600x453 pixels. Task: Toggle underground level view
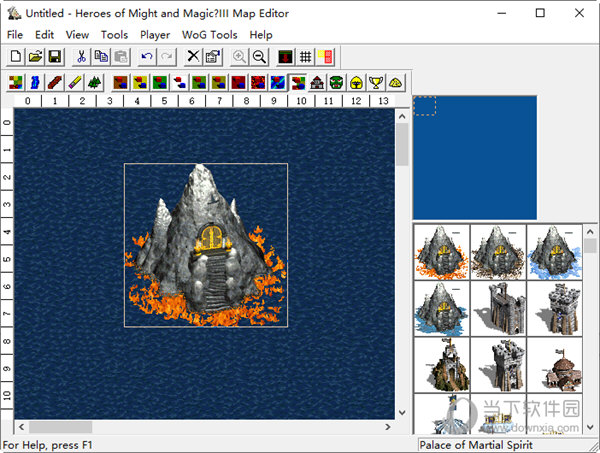pyautogui.click(x=285, y=57)
